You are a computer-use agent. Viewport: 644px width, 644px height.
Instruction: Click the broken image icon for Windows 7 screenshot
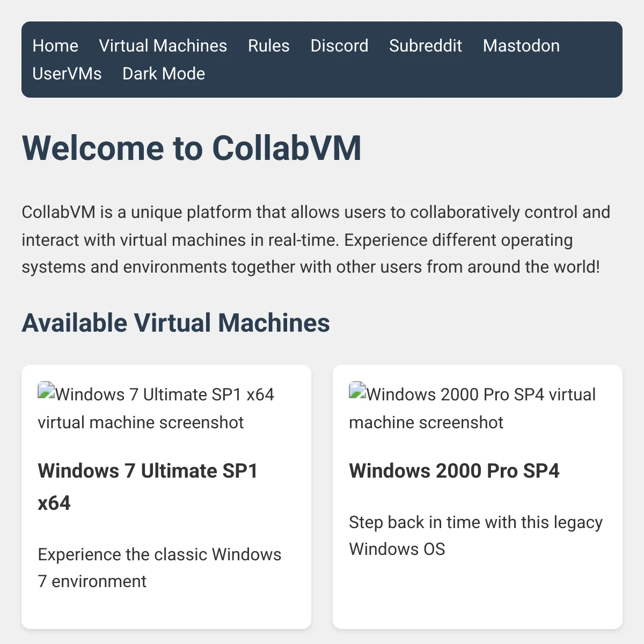coord(47,390)
